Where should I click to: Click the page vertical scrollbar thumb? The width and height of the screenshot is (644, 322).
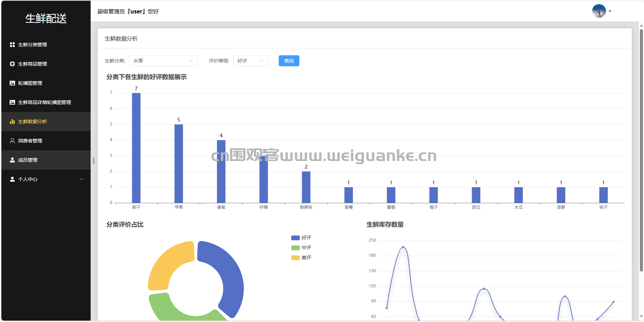click(x=641, y=150)
